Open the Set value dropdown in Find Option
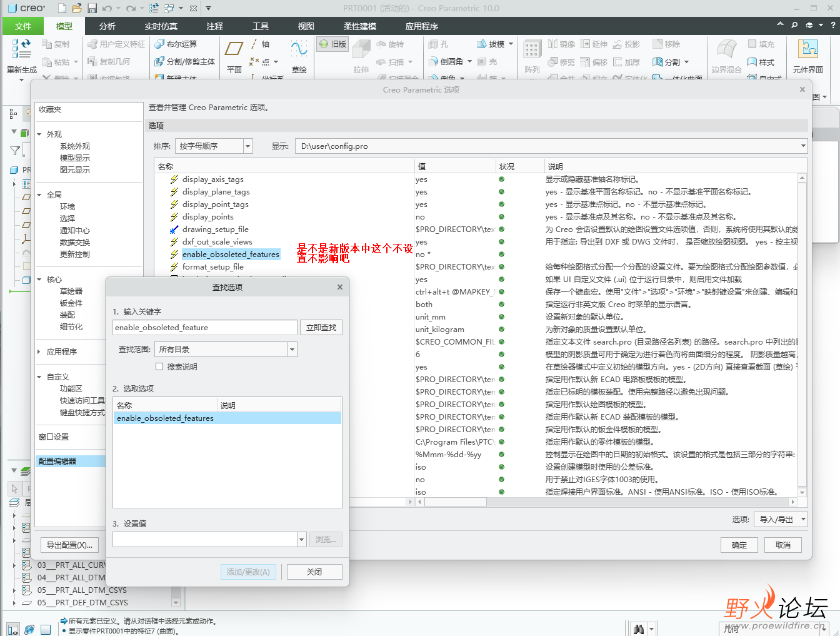This screenshot has width=840, height=636. click(x=301, y=539)
